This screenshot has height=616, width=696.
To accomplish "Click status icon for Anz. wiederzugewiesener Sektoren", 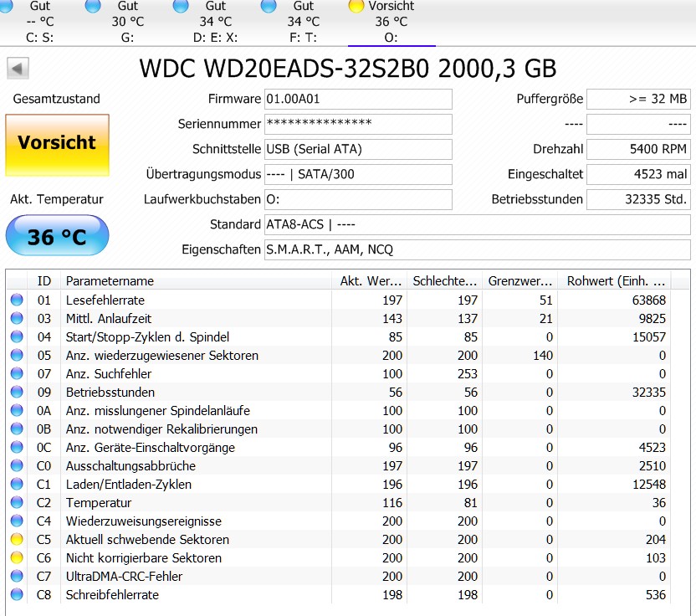I will (17, 356).
